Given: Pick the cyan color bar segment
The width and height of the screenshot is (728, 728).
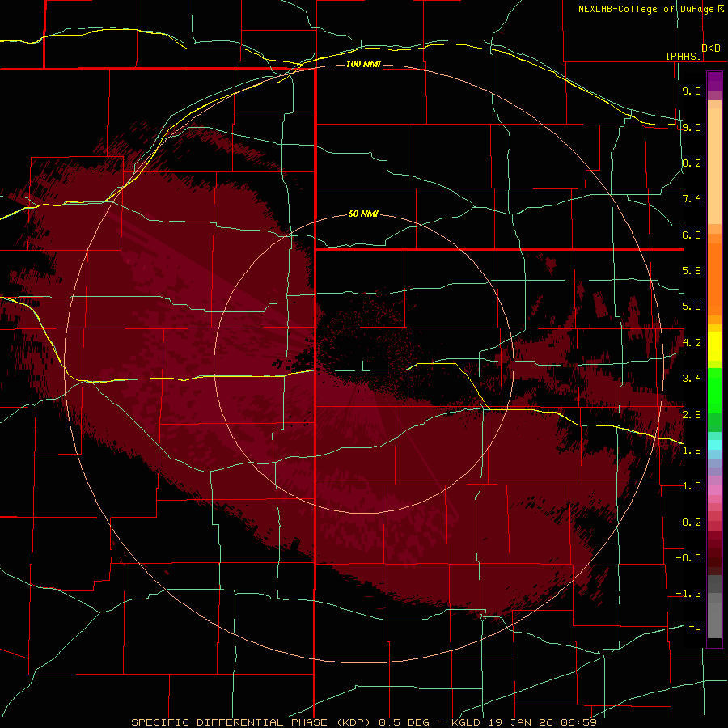Looking at the screenshot, I should tap(714, 445).
